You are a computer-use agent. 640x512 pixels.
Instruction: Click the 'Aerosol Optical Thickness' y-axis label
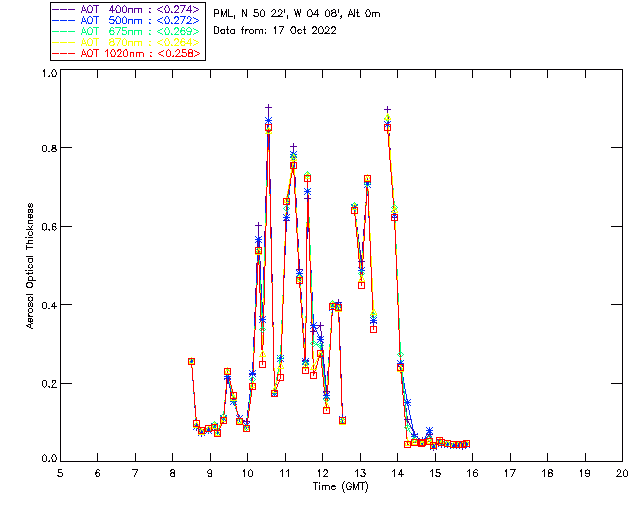click(30, 266)
